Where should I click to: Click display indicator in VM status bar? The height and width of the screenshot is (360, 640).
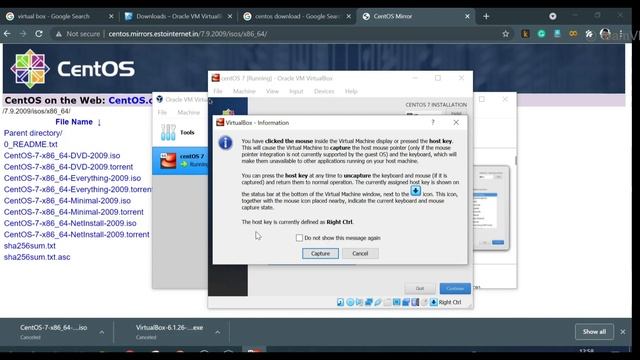[396, 302]
